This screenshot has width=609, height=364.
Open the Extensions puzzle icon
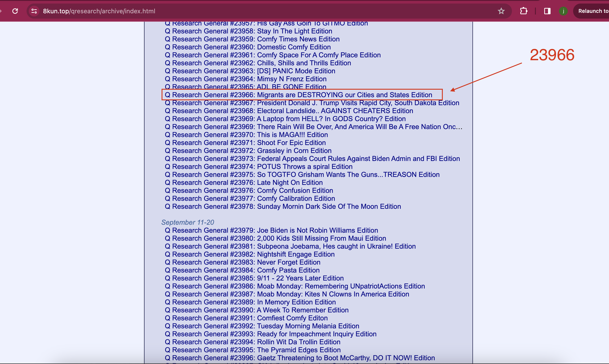pyautogui.click(x=524, y=11)
